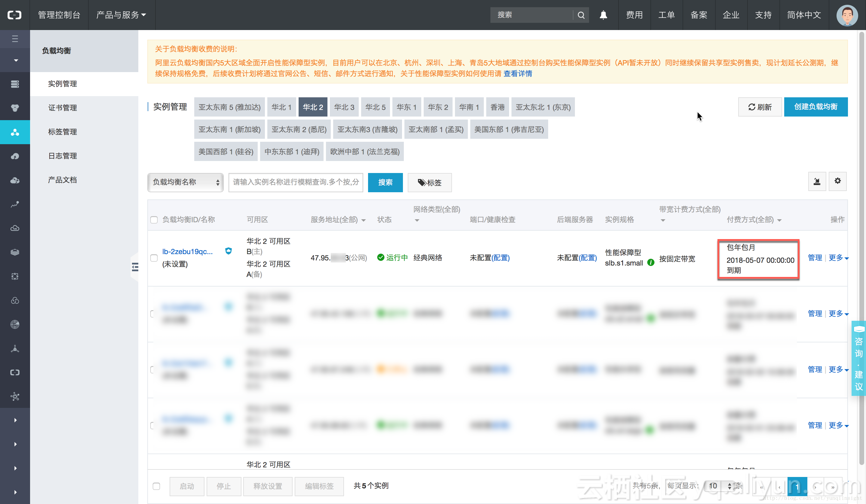866x504 pixels.
Task: Select the ECS servers icon in left sidebar
Action: (x=15, y=84)
